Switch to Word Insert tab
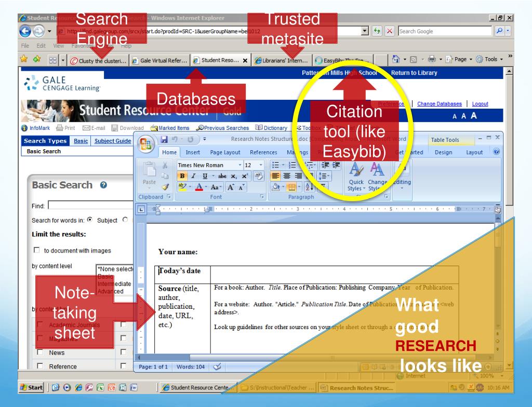Image resolution: width=532 pixels, height=407 pixels. 193,152
